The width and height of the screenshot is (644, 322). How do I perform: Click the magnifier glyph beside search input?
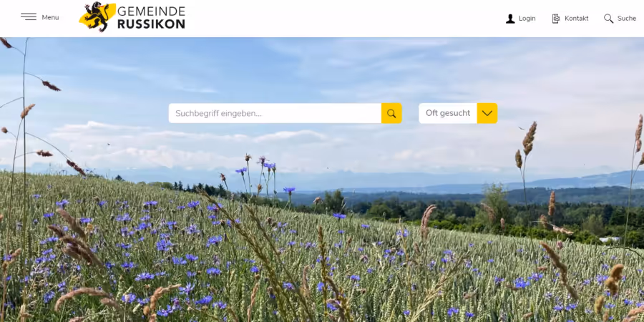click(x=391, y=113)
